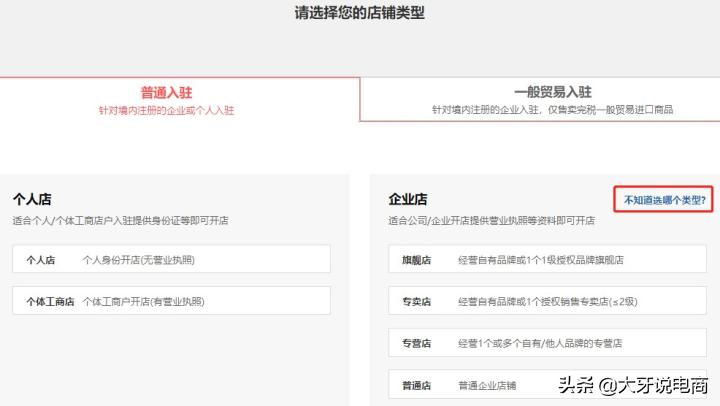720x406 pixels.
Task: Click the 个人店 section heading
Action: tap(32, 199)
